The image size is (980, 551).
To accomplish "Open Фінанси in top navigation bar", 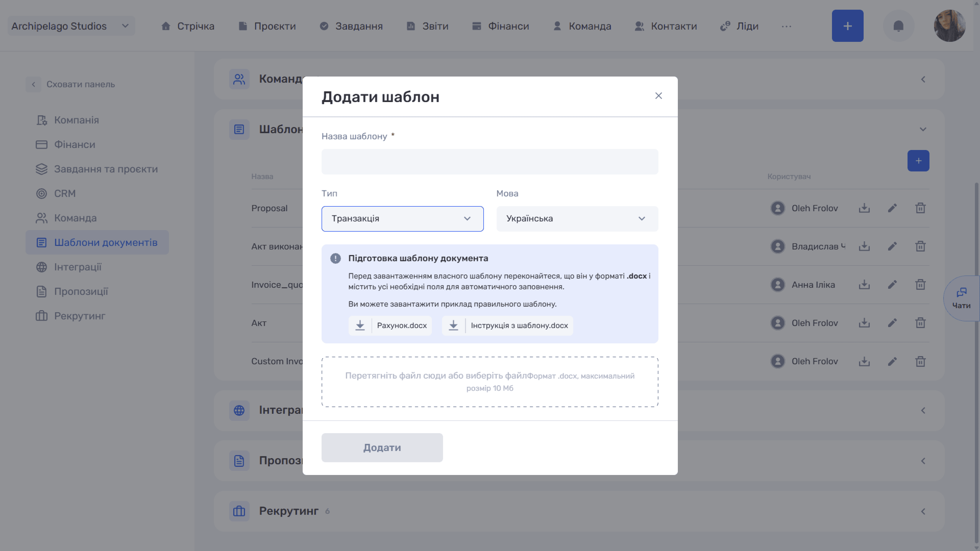I will 500,26.
